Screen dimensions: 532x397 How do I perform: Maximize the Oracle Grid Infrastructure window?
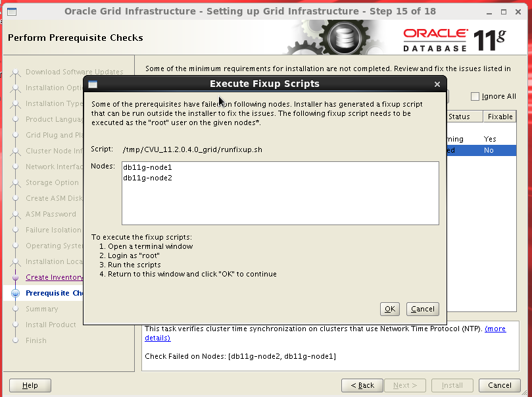(x=504, y=12)
